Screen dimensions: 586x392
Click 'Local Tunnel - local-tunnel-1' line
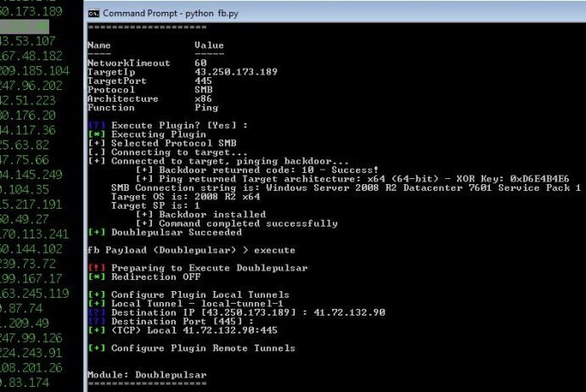tap(186, 304)
